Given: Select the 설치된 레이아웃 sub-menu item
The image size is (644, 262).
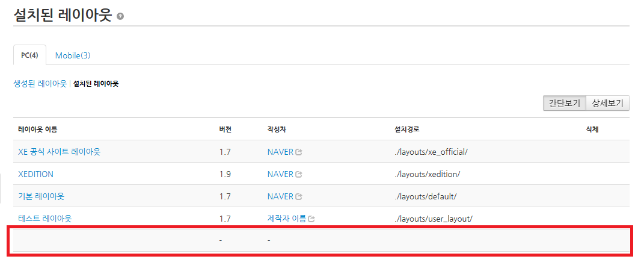Looking at the screenshot, I should click(96, 84).
